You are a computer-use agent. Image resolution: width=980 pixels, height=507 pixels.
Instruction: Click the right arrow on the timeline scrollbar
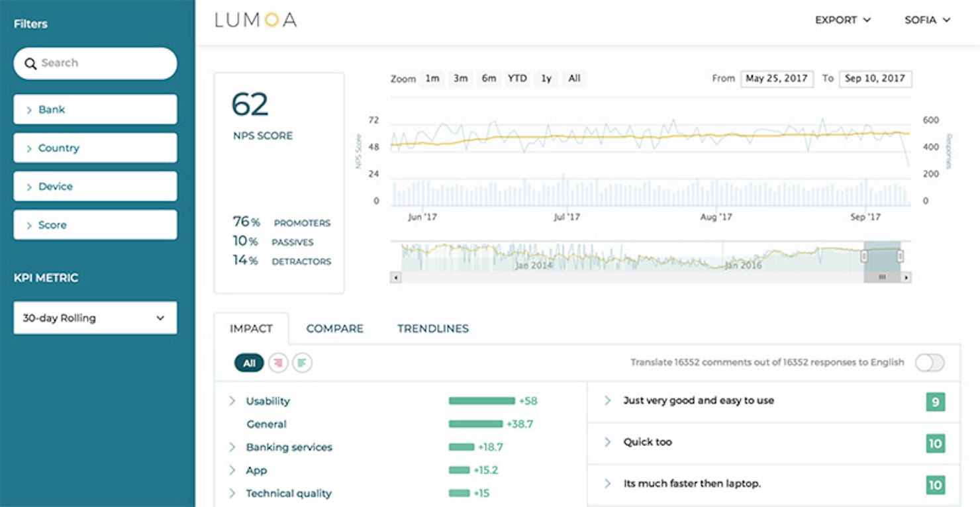(906, 277)
